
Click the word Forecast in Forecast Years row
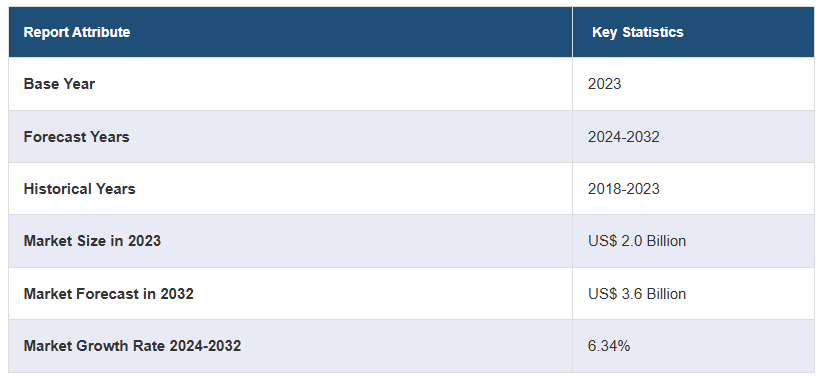pos(55,137)
